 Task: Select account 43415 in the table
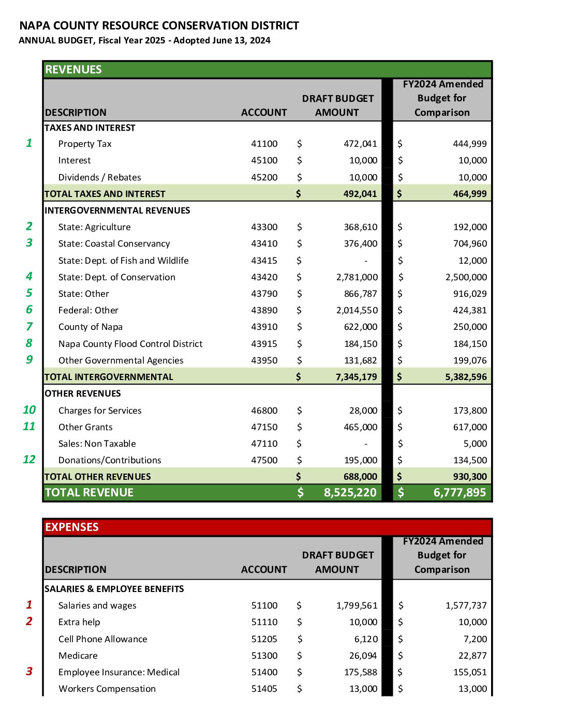(x=264, y=261)
